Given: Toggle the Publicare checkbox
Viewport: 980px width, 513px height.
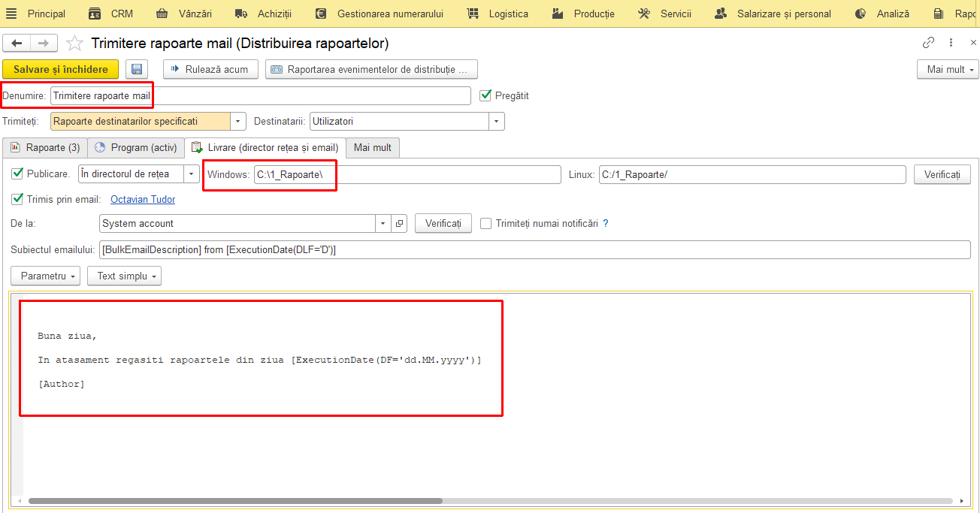Looking at the screenshot, I should click(x=17, y=174).
